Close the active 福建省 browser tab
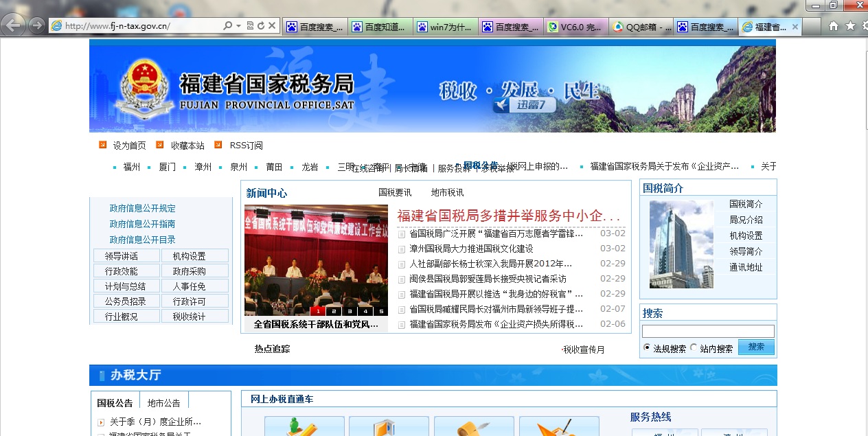The height and width of the screenshot is (436, 868). click(x=795, y=27)
